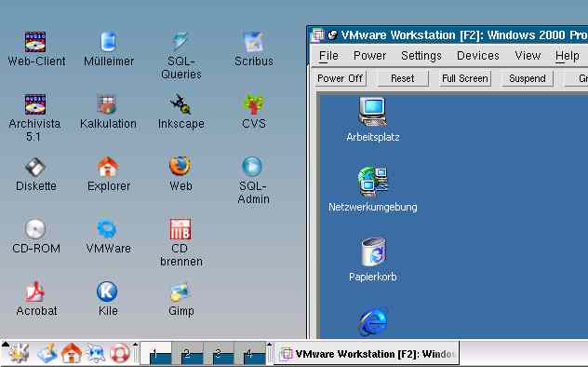This screenshot has height=367, width=588.
Task: Select VMware Workstation taskbar entry
Action: pos(367,353)
